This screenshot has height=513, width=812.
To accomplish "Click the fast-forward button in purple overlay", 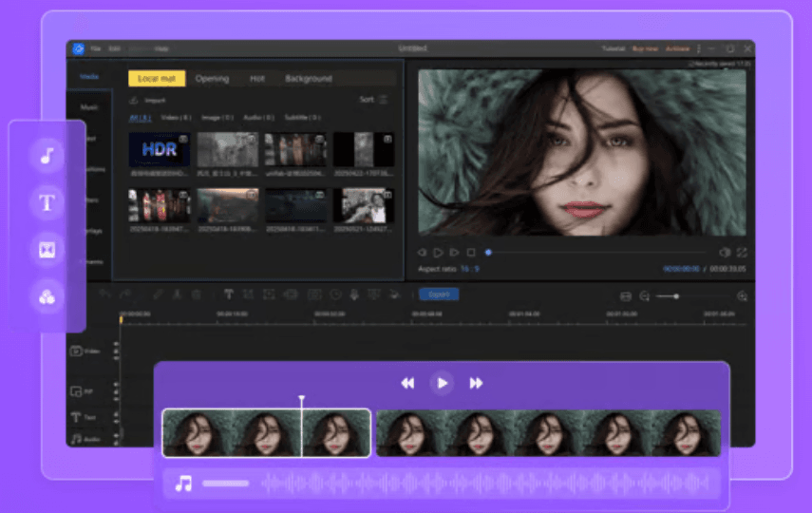I will pos(476,383).
